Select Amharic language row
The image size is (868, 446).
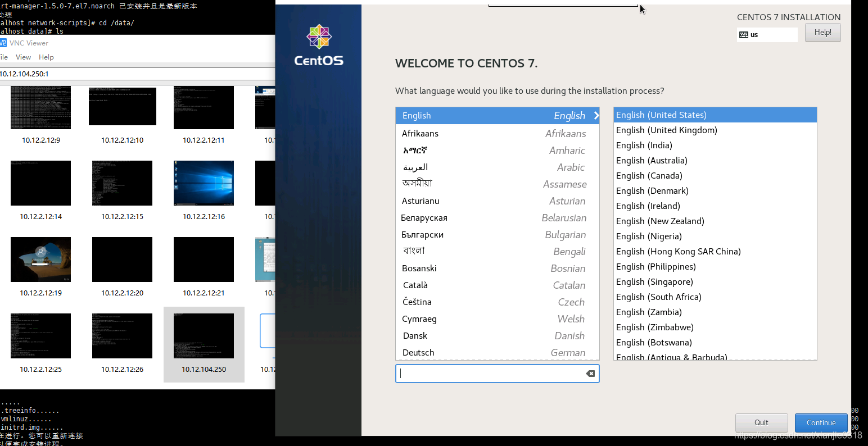[497, 151]
